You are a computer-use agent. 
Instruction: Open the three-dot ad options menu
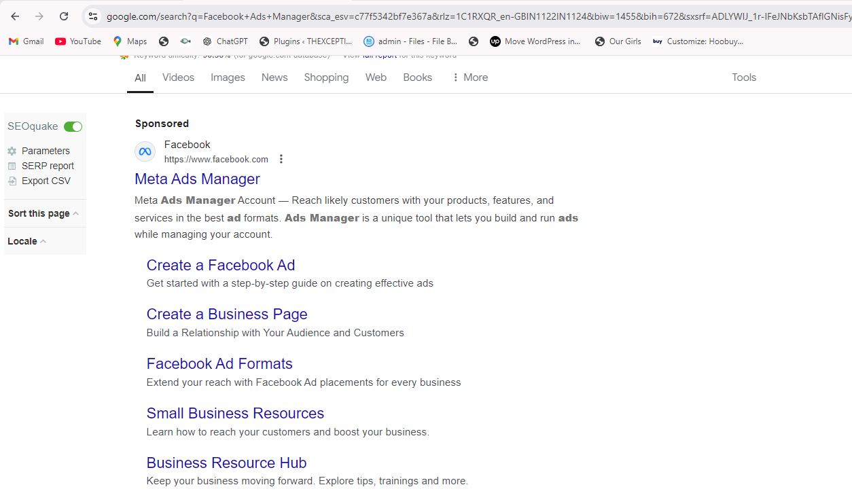point(281,159)
